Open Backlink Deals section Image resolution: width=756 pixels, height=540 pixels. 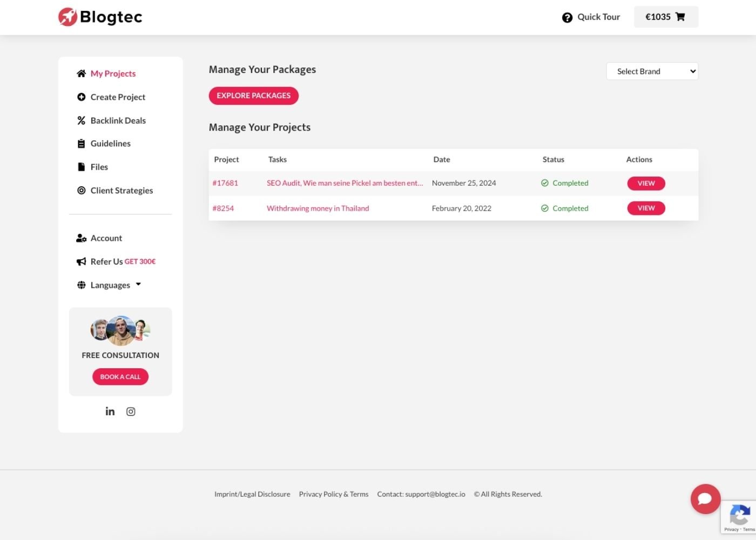pos(118,120)
